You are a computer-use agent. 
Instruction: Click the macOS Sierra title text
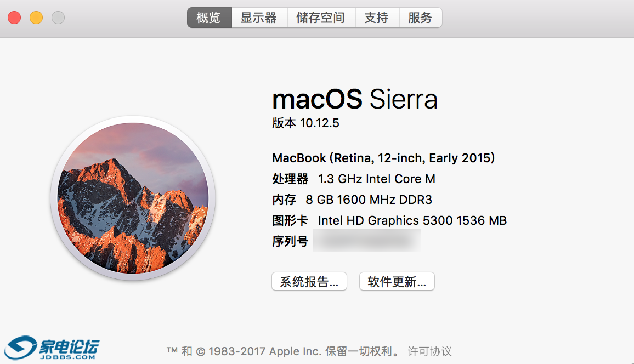tap(354, 99)
